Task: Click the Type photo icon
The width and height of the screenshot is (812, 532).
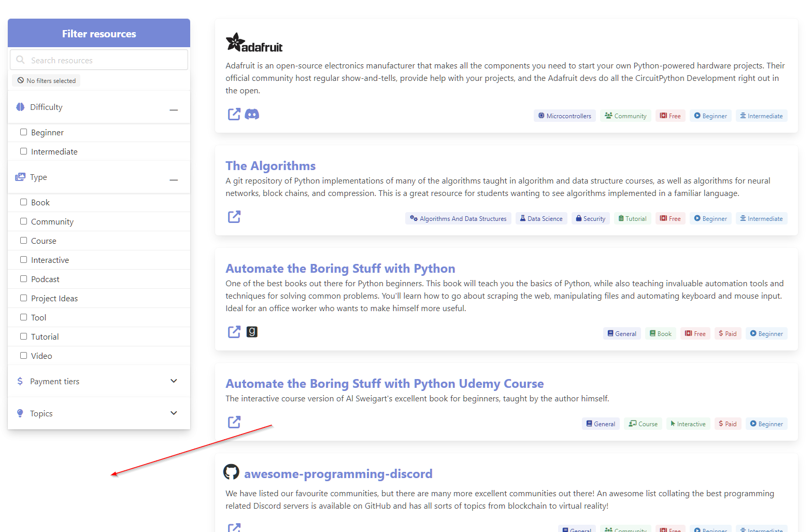Action: [20, 177]
